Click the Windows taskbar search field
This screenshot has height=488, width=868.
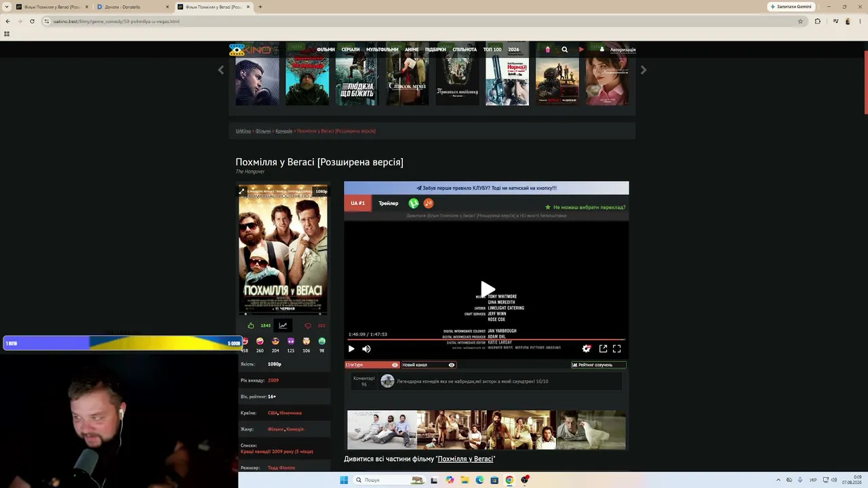389,480
